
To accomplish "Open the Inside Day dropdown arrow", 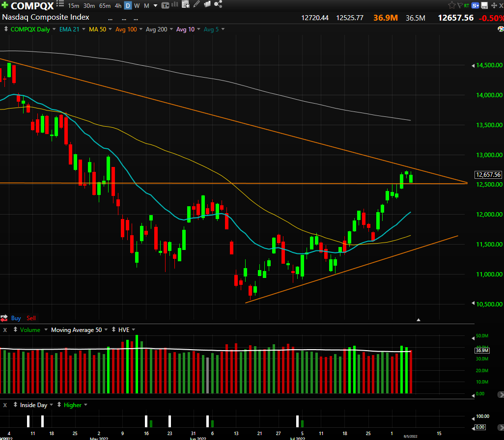I will 51,405.
